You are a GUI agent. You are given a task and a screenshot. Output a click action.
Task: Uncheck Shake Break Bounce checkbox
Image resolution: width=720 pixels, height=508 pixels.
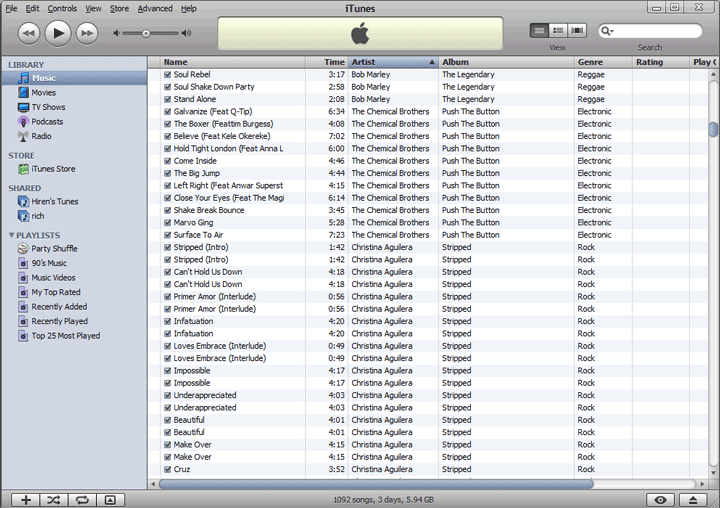168,210
